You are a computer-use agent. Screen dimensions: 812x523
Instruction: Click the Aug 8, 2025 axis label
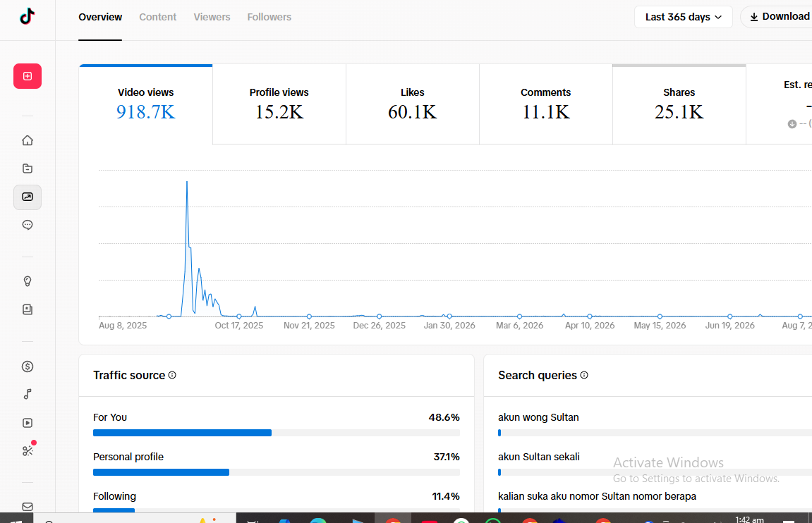click(123, 326)
